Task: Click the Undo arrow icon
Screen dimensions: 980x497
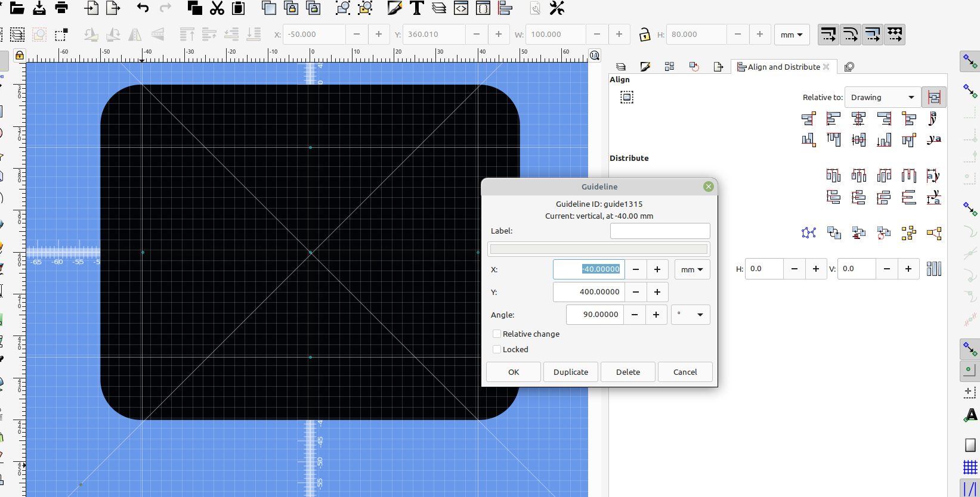Action: point(143,8)
